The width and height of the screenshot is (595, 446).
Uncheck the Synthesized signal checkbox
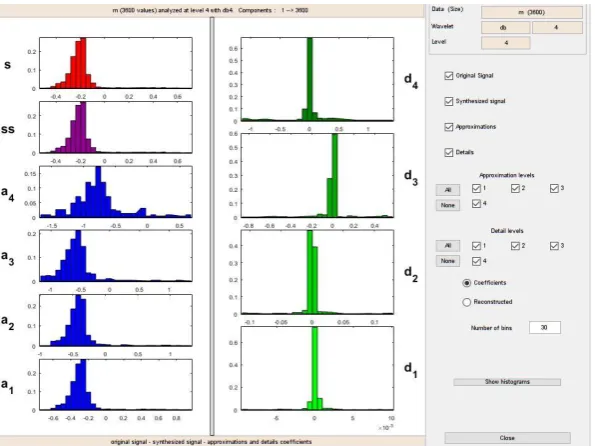coord(449,101)
